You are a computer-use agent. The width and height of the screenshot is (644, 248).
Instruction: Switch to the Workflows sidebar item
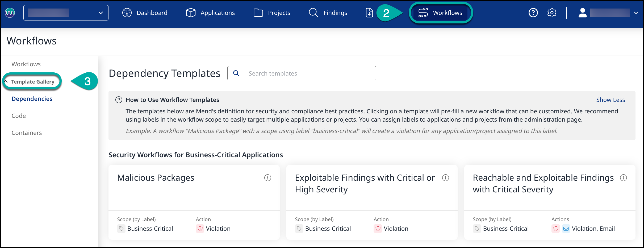pos(26,64)
